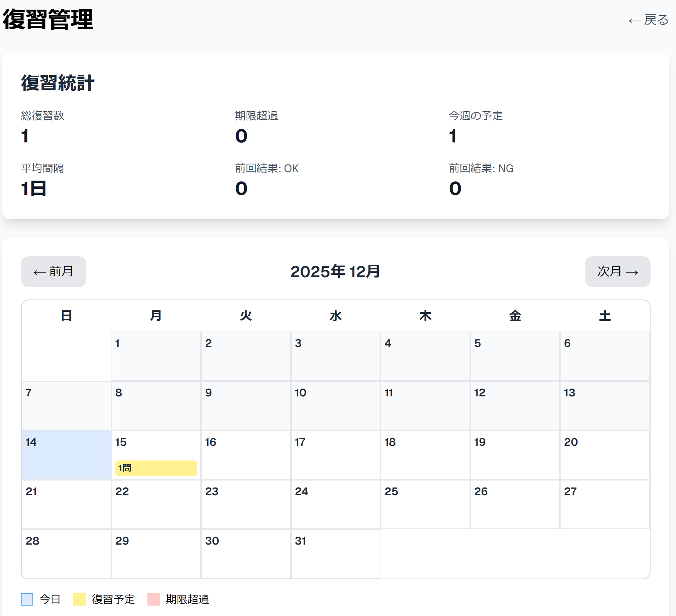Click the 水 weekday header

tap(336, 316)
